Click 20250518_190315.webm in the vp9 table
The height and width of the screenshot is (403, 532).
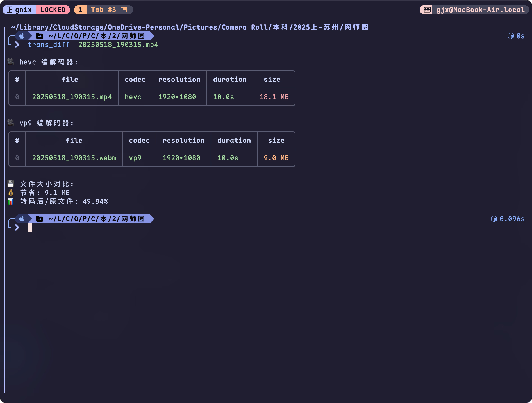[x=74, y=158]
